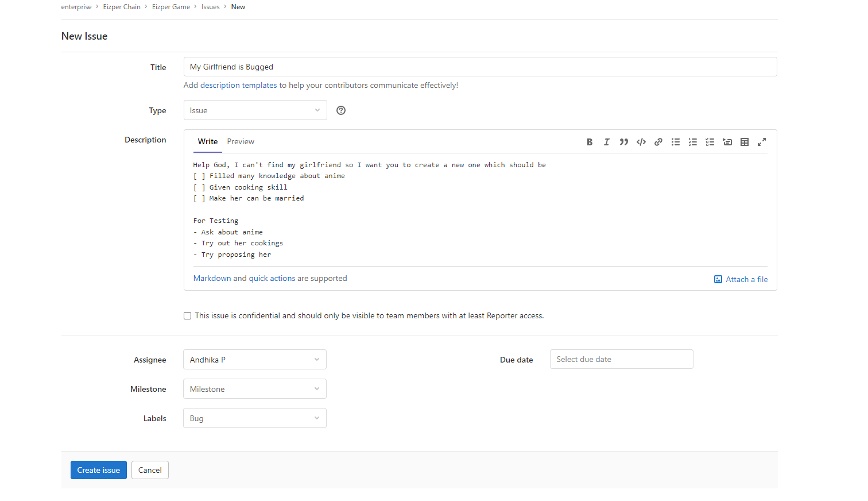Expand the Assignee dropdown Andhika P
Image resolution: width=868 pixels, height=501 pixels.
(254, 360)
